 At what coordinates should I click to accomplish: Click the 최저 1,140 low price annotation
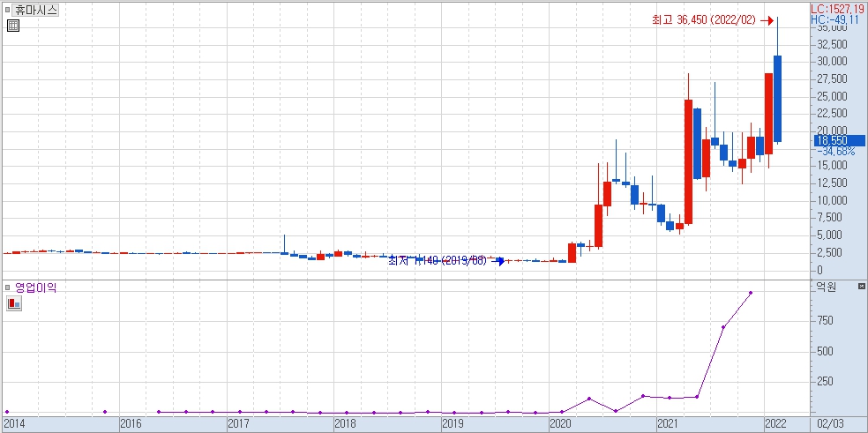(438, 261)
